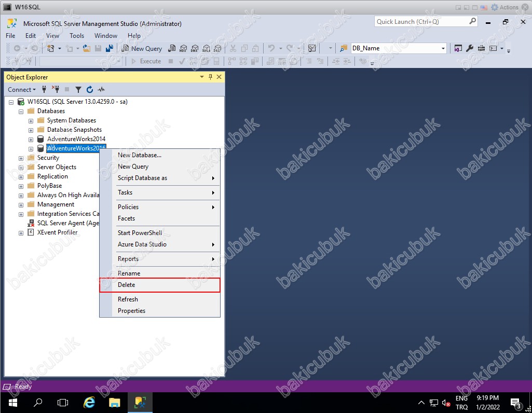Open Policies submenu in context menu

coord(160,207)
